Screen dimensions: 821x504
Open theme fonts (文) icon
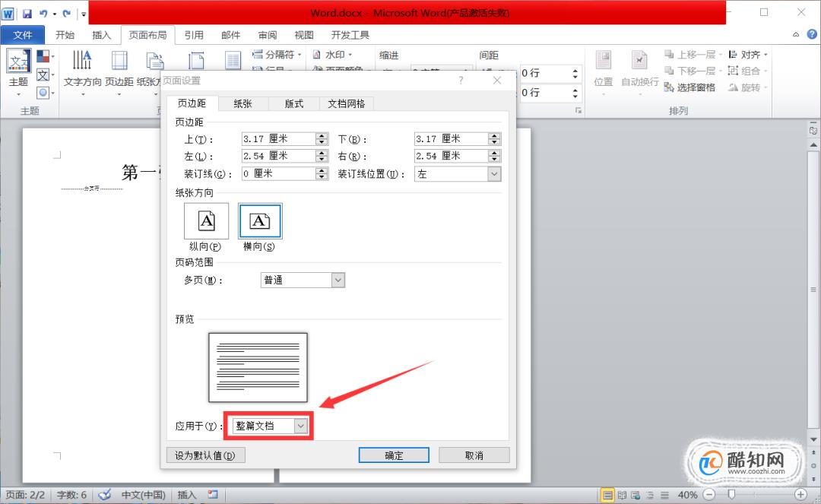coord(43,74)
